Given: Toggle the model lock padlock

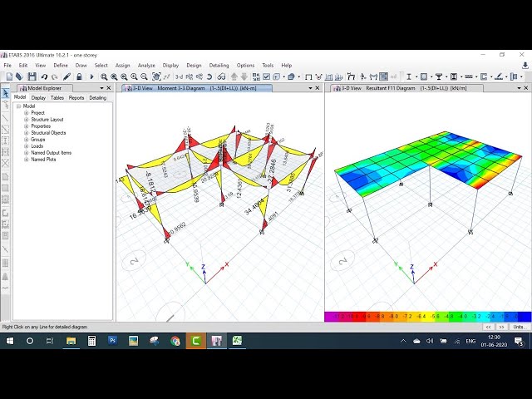Looking at the screenshot, I should [79, 76].
